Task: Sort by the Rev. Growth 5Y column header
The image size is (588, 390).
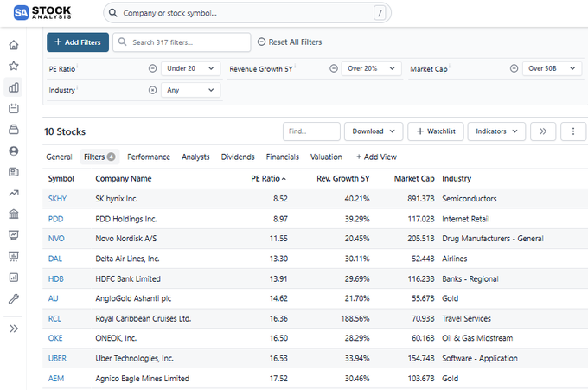Action: (x=342, y=178)
